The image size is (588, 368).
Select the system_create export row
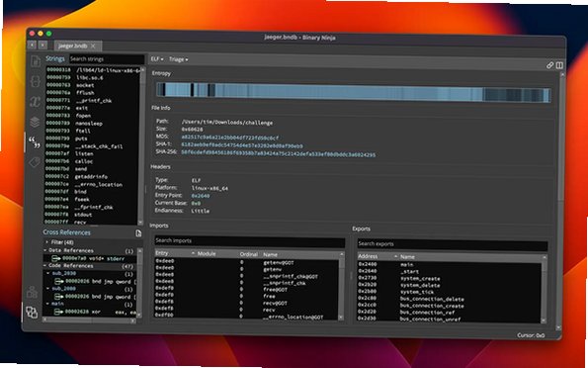tap(450, 279)
